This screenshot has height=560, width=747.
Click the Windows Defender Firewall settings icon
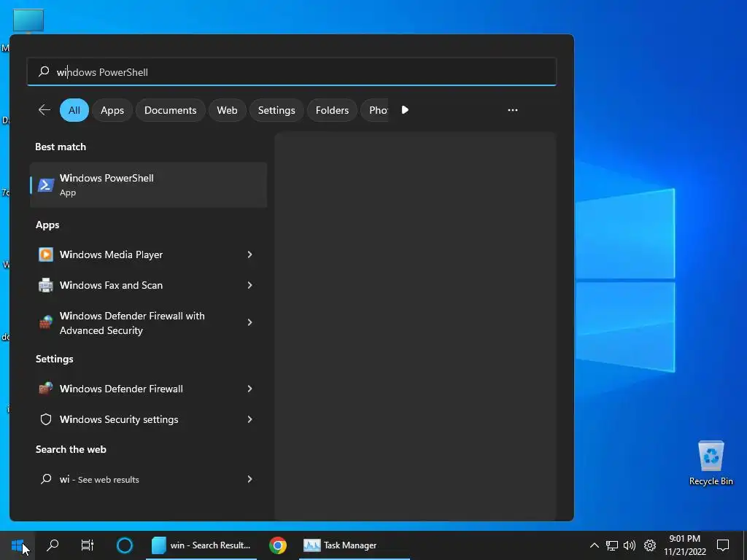(46, 389)
